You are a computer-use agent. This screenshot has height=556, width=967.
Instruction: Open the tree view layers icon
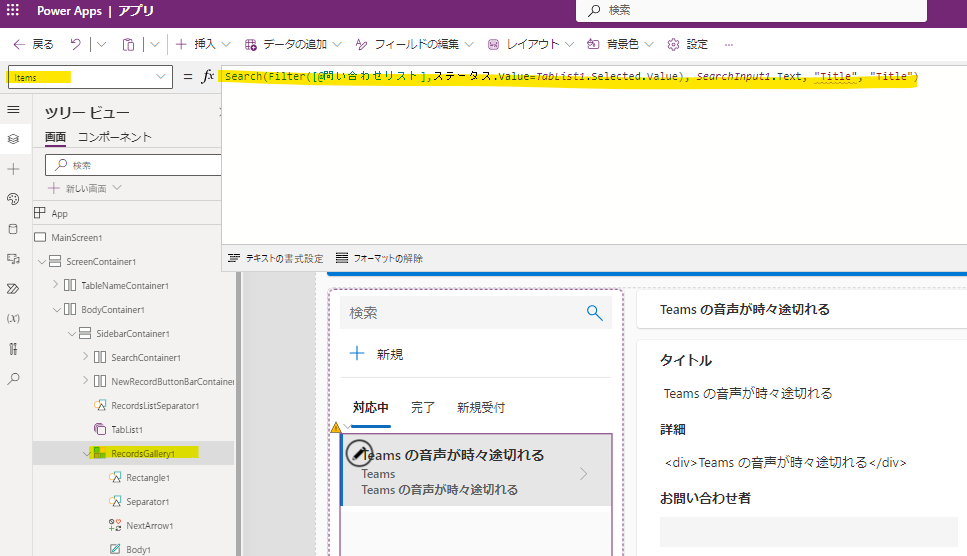[x=14, y=139]
